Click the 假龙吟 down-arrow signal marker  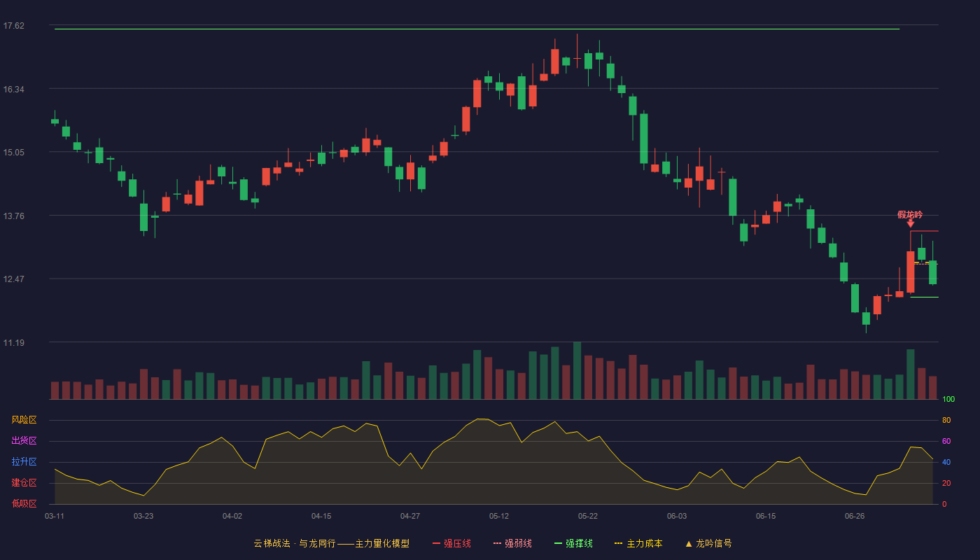click(911, 223)
